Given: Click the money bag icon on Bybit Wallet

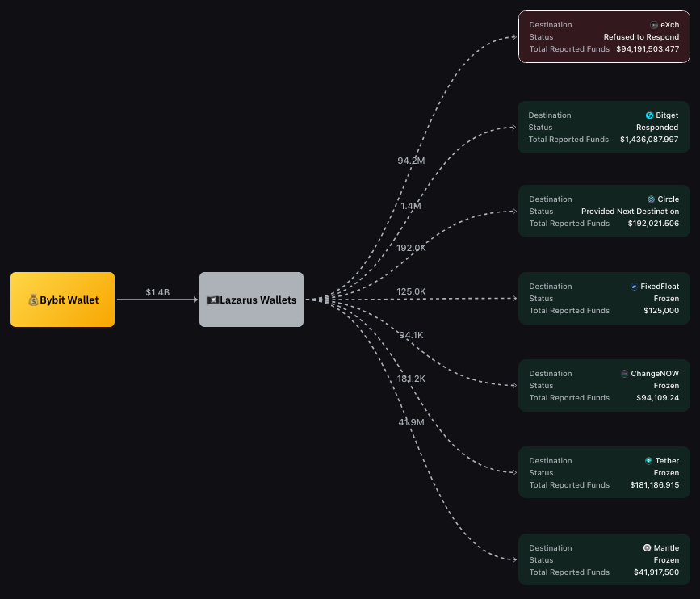Looking at the screenshot, I should point(33,300).
